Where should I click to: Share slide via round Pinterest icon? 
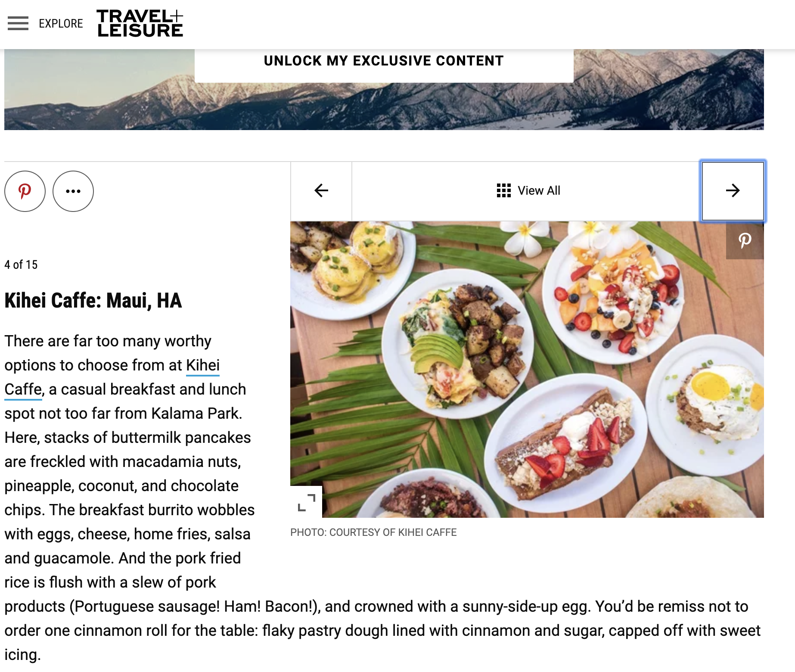click(25, 191)
